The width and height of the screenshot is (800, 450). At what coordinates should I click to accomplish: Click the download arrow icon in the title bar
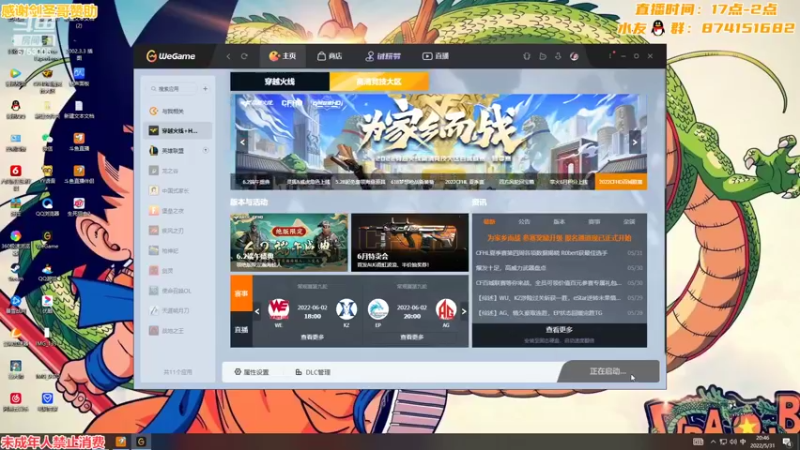558,56
